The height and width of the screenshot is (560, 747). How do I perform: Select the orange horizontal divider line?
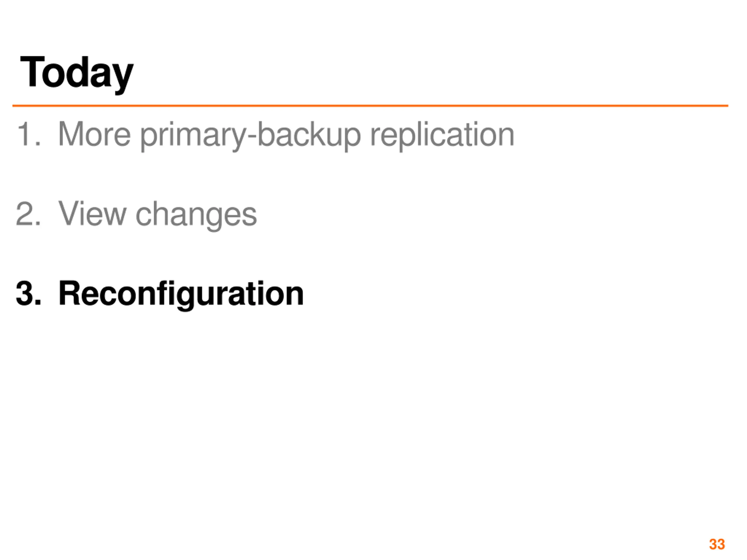[x=370, y=106]
